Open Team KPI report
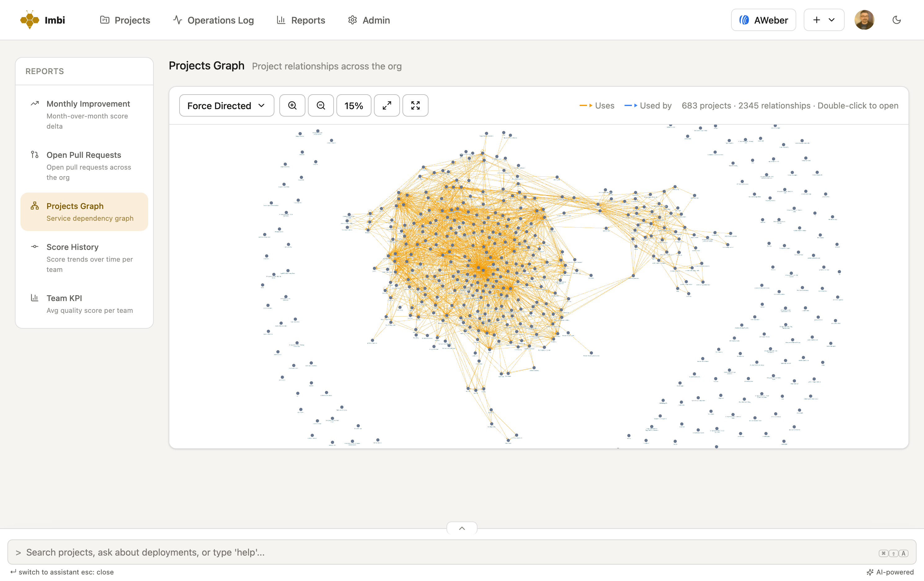924x581 pixels. pyautogui.click(x=84, y=304)
